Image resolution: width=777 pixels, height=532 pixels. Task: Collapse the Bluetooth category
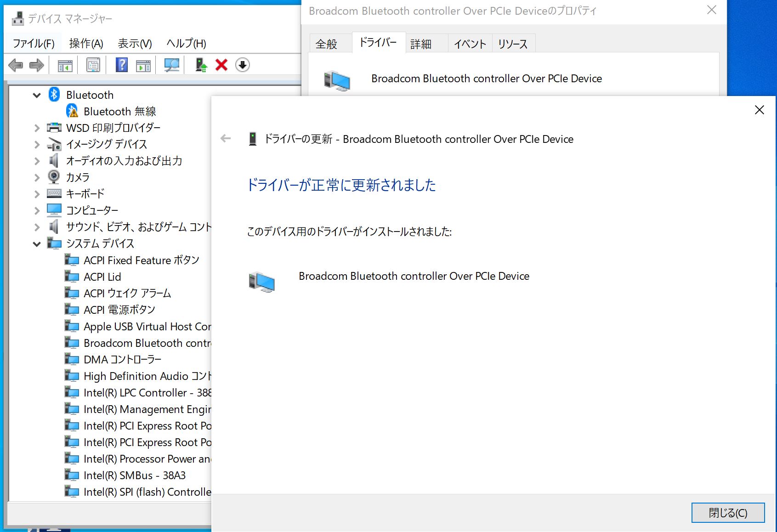coord(37,95)
